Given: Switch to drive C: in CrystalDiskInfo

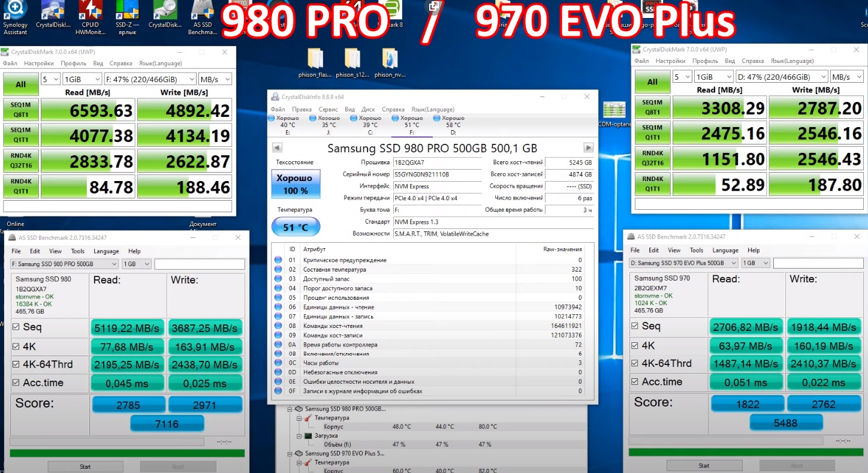Looking at the screenshot, I should tap(370, 125).
